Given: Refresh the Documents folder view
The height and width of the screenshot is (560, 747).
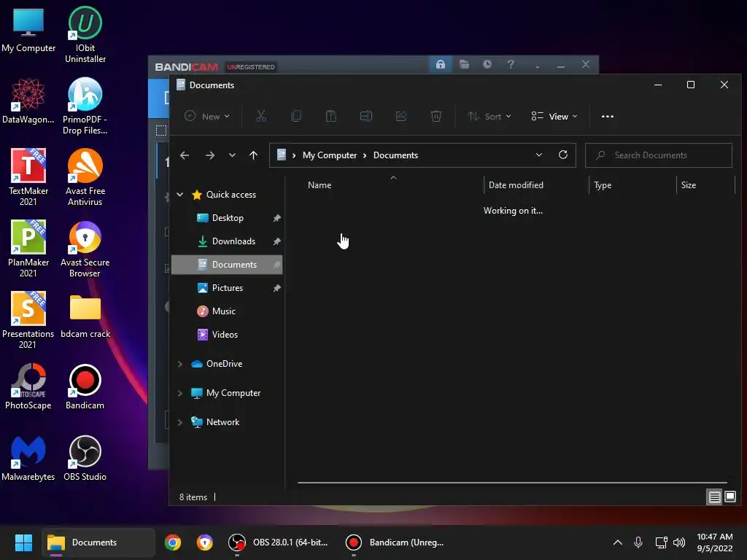Looking at the screenshot, I should [563, 155].
